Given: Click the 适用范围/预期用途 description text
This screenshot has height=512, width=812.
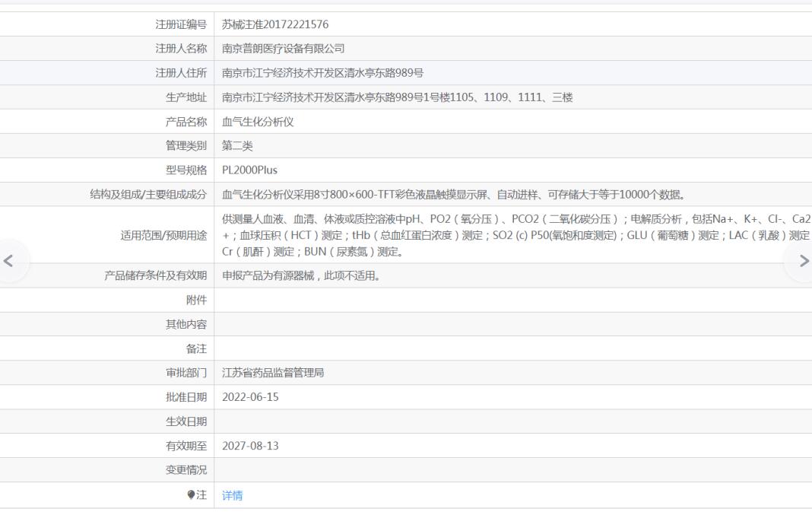Looking at the screenshot, I should [x=516, y=235].
